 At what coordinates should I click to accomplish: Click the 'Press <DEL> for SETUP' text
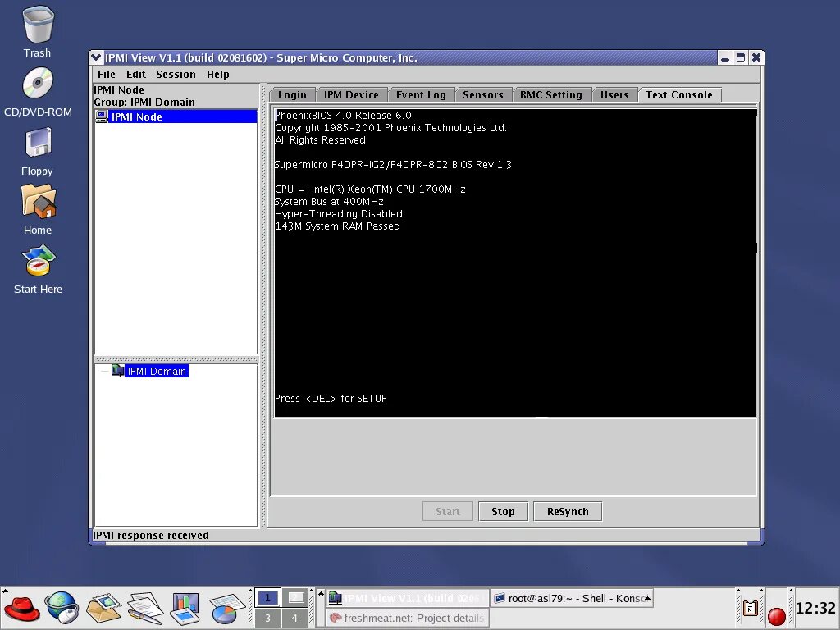[x=331, y=399]
